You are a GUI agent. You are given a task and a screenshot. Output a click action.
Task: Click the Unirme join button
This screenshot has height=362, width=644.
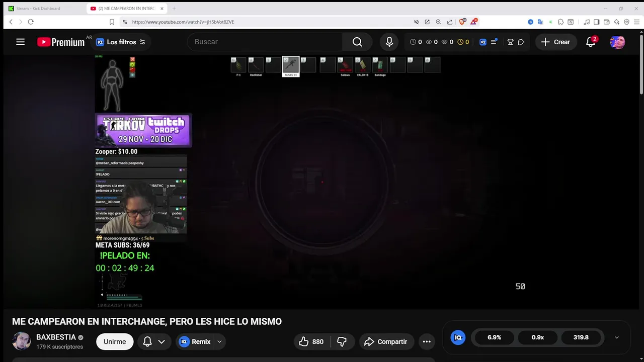coord(115,342)
